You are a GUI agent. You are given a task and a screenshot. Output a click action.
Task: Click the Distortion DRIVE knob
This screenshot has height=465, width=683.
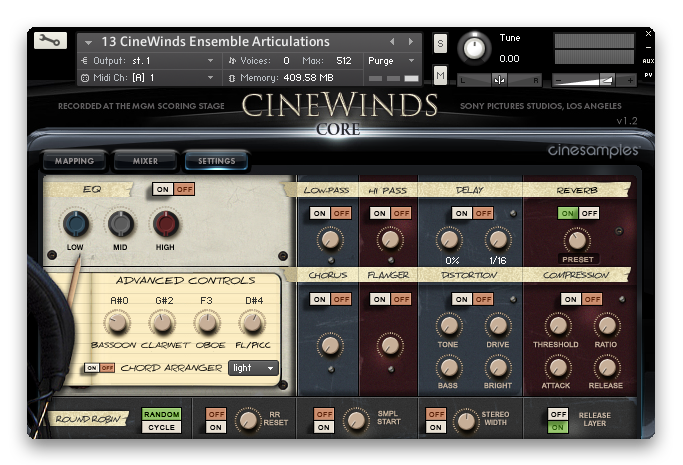click(498, 326)
